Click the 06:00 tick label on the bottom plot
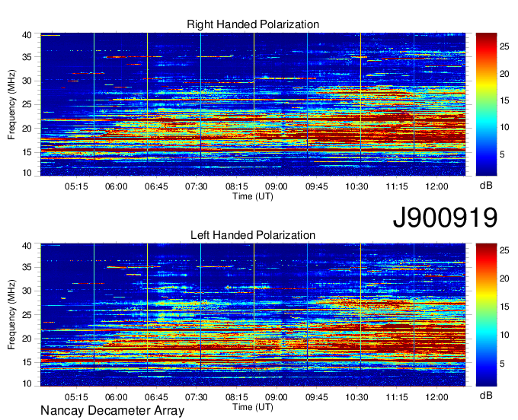The height and width of the screenshot is (420, 518). (117, 397)
